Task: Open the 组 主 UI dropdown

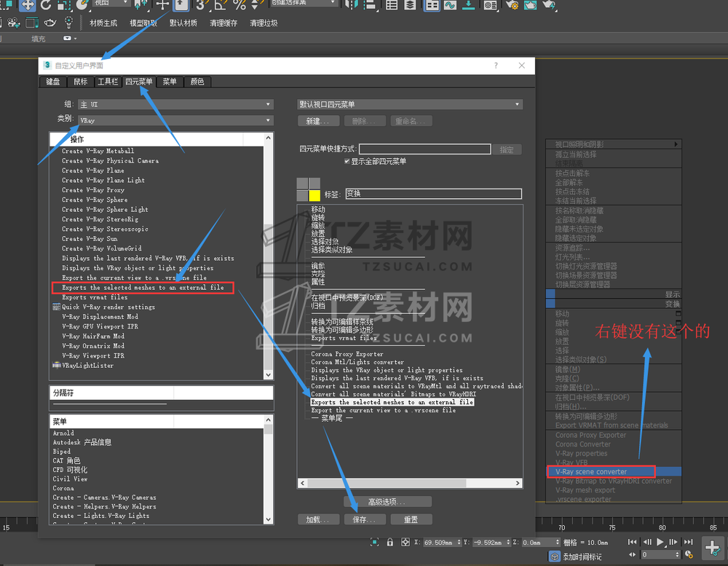Action: point(175,104)
